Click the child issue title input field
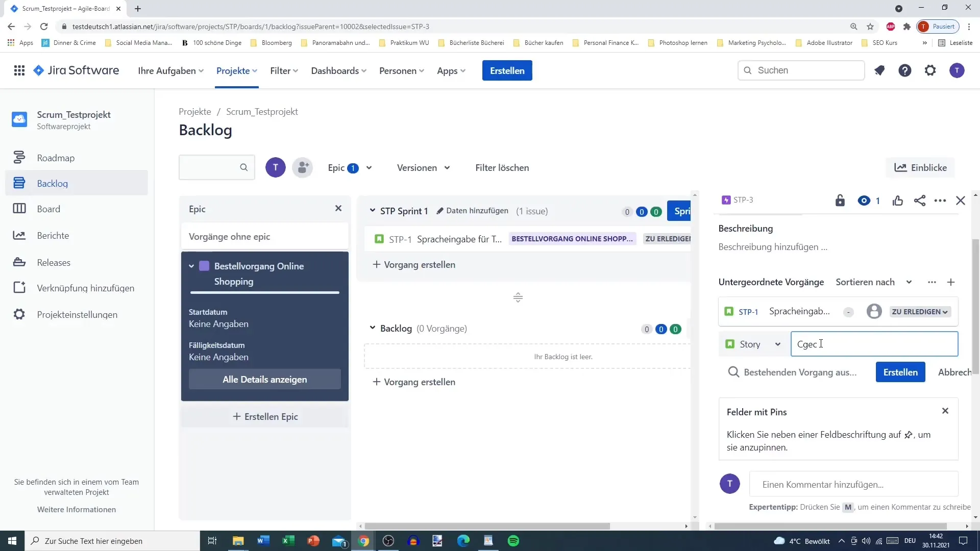 873,344
